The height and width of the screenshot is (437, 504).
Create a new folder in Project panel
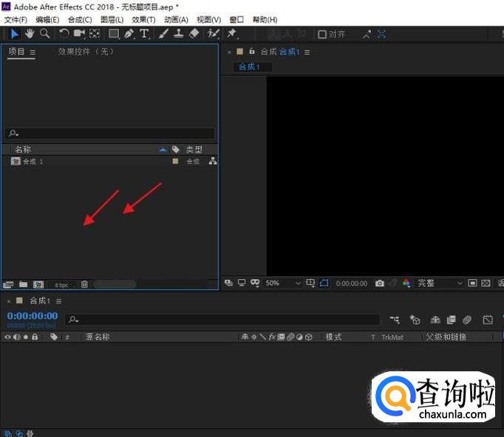tap(23, 284)
